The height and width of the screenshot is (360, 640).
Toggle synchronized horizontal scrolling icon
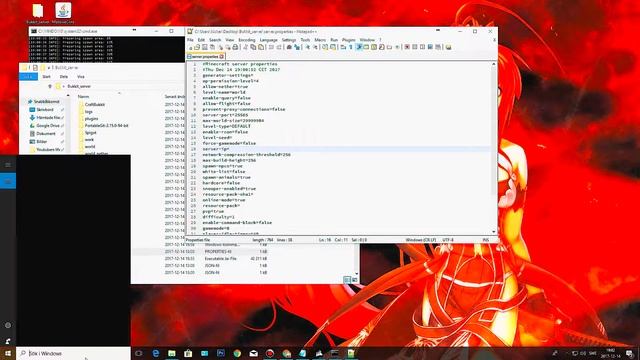pyautogui.click(x=332, y=47)
